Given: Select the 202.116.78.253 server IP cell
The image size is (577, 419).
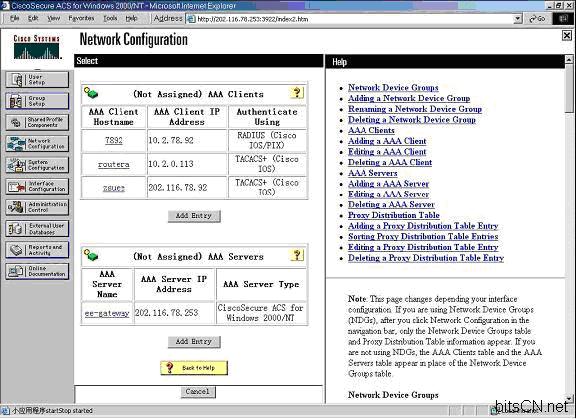Looking at the screenshot, I should (174, 313).
